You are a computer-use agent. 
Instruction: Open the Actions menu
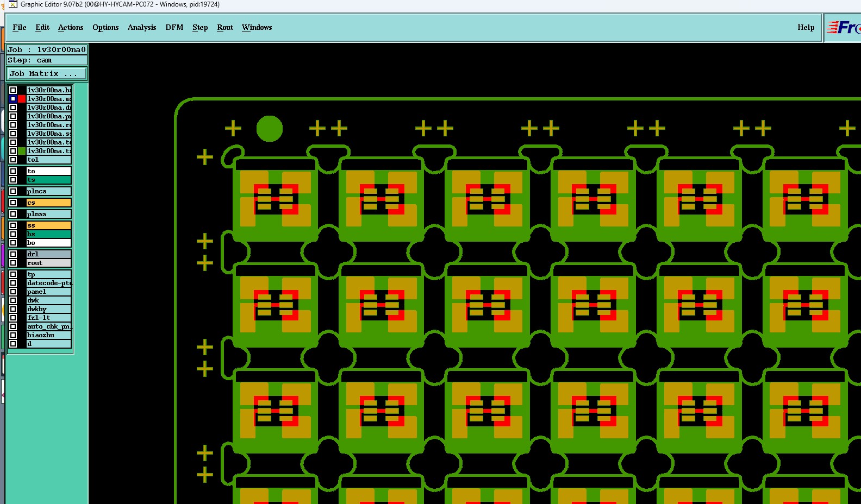(x=71, y=27)
